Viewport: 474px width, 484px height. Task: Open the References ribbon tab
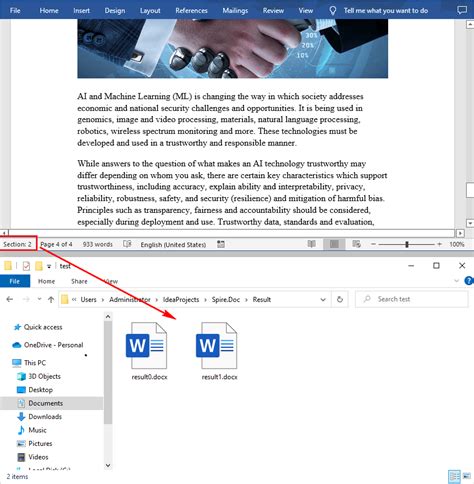click(191, 11)
